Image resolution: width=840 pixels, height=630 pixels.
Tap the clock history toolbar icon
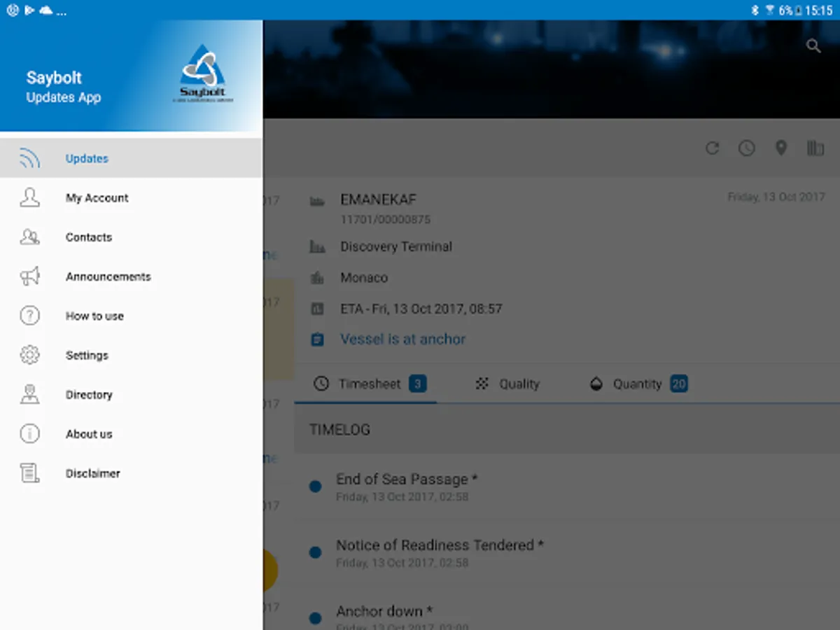(747, 148)
